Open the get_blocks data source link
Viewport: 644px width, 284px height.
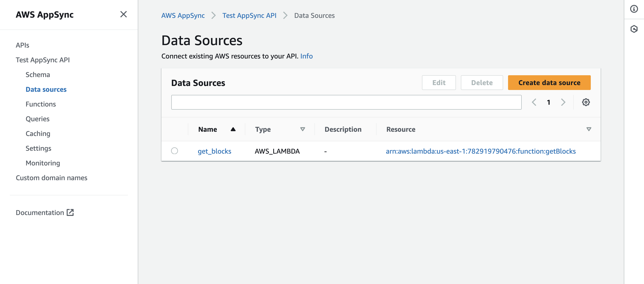[x=214, y=151]
